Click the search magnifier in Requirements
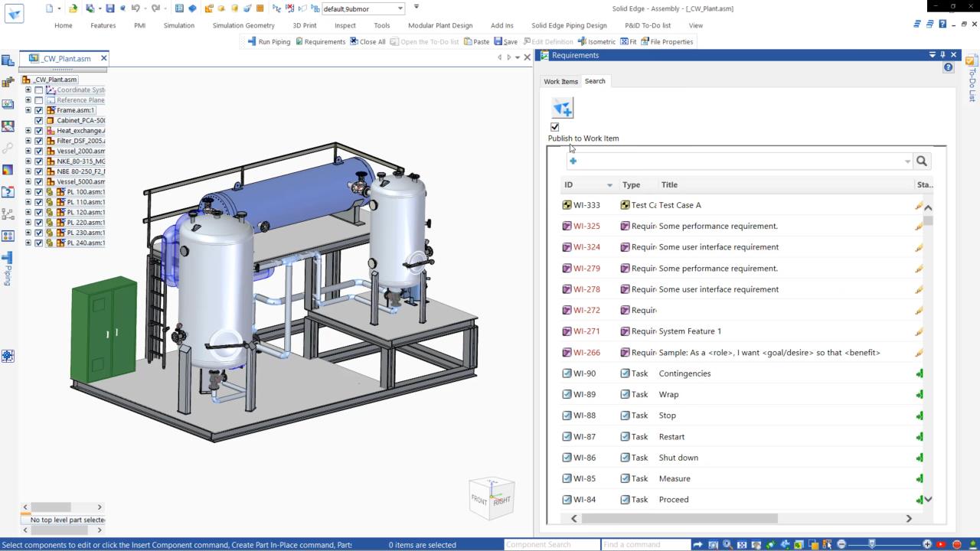980x551 pixels. (x=921, y=161)
